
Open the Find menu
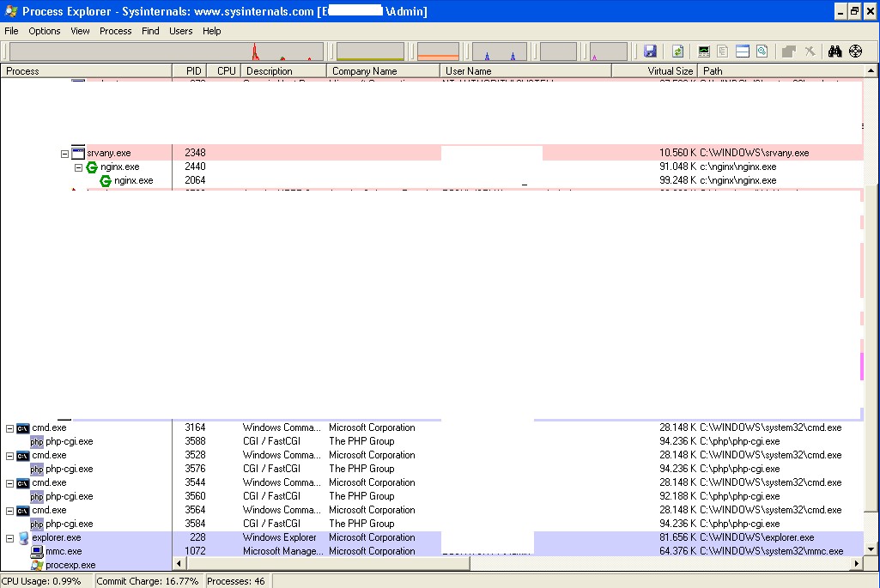point(150,31)
